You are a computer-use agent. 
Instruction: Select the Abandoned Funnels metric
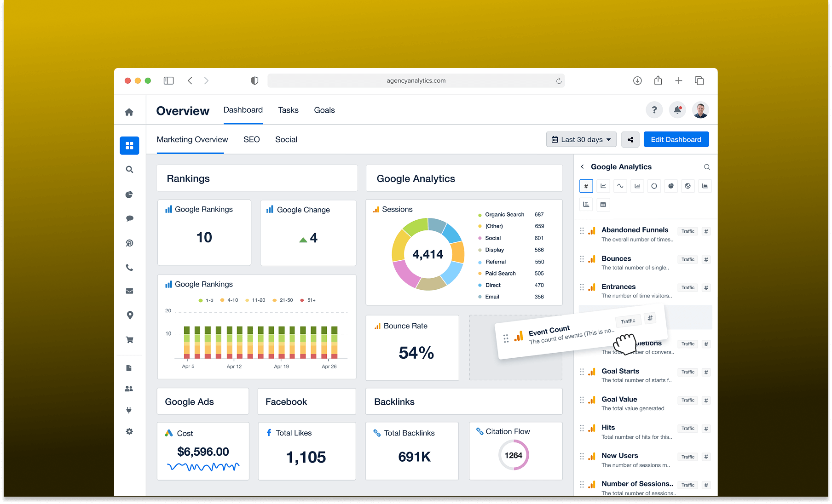[646, 234]
